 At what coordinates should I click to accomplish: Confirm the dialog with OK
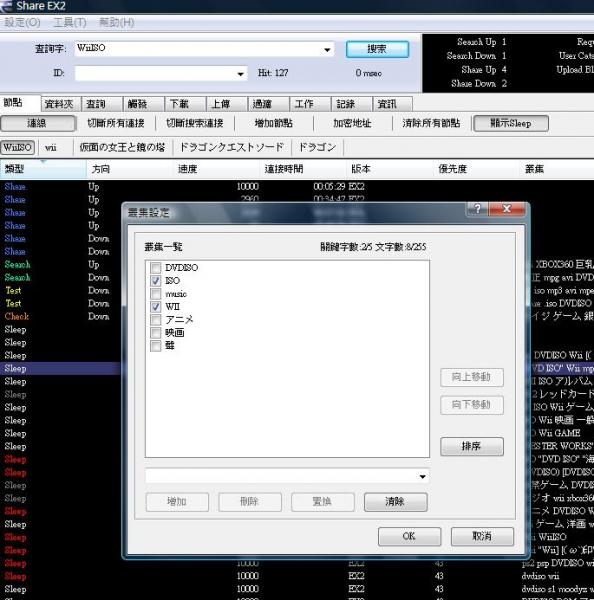pos(409,536)
